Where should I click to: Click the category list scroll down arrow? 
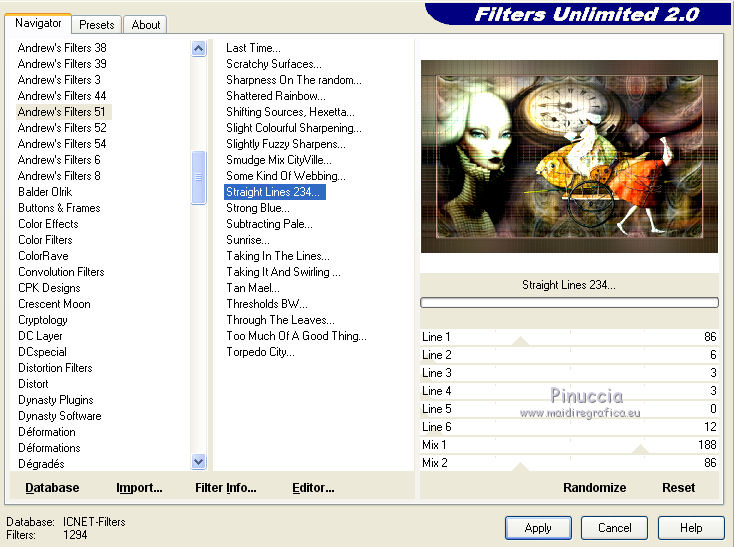point(198,462)
